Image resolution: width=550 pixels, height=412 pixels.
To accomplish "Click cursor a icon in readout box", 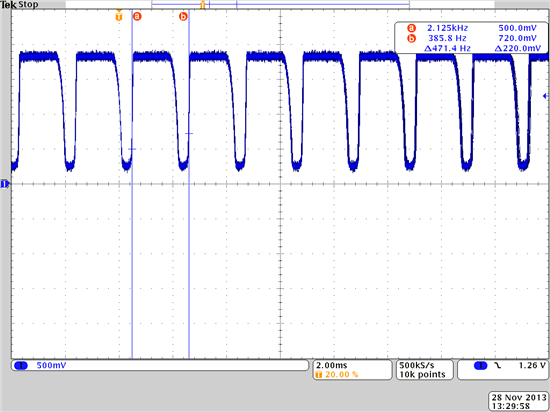I will pyautogui.click(x=411, y=28).
